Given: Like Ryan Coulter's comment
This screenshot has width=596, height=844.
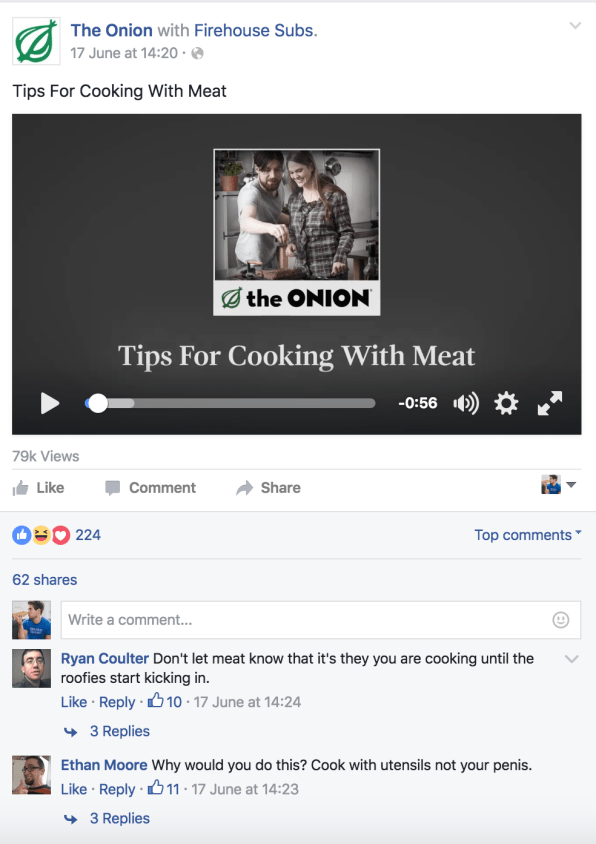Looking at the screenshot, I should pyautogui.click(x=74, y=702).
